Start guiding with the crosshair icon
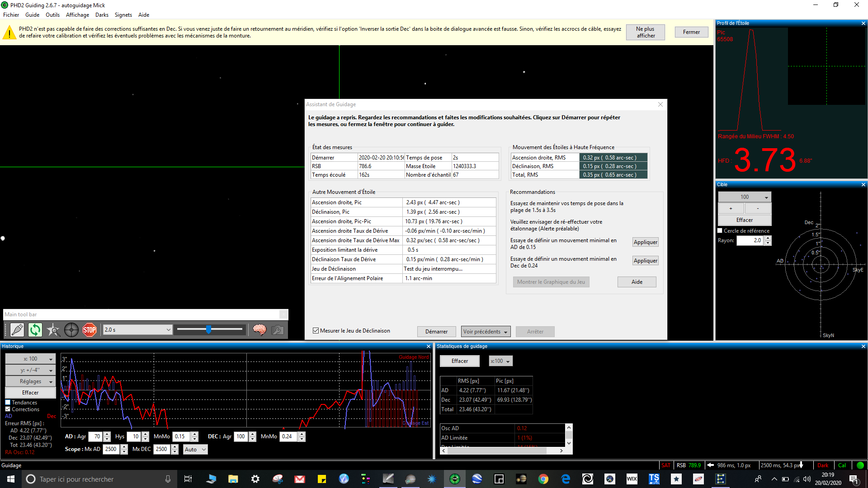The image size is (868, 488). tap(71, 330)
